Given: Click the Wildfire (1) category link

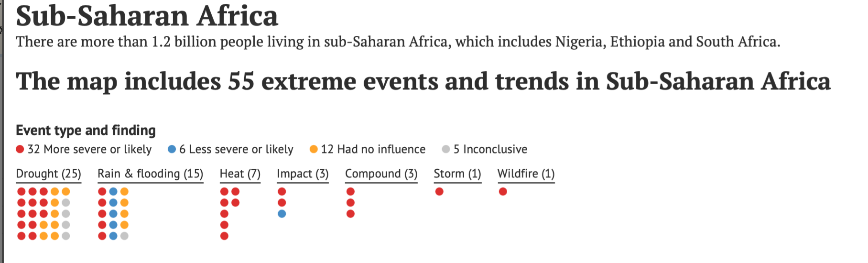Looking at the screenshot, I should [526, 174].
